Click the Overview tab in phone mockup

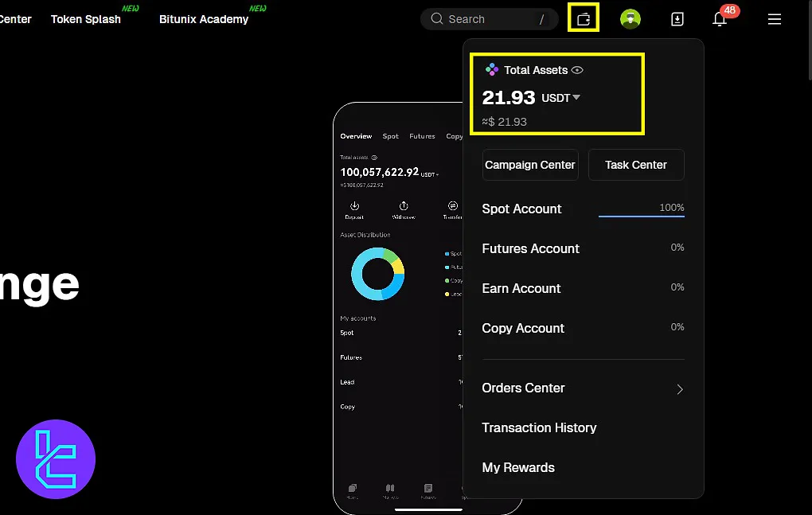pos(356,136)
